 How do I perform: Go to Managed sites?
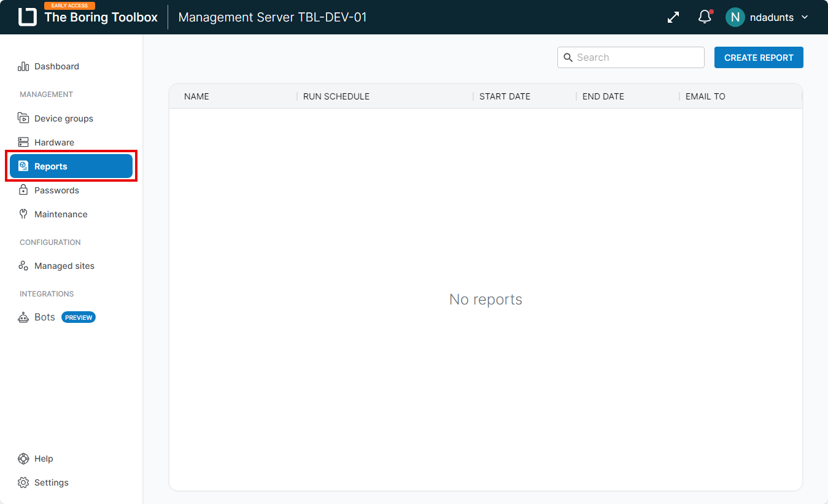point(64,266)
